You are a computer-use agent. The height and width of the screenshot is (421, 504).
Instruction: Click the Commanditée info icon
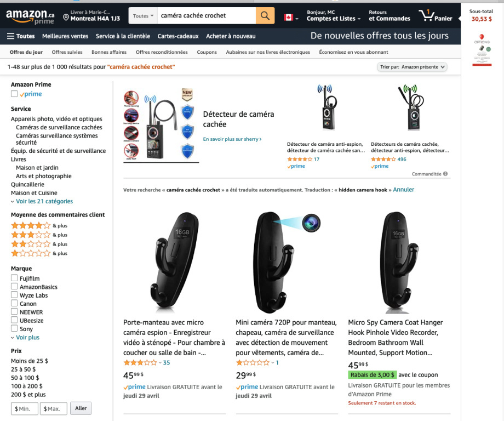pos(445,174)
